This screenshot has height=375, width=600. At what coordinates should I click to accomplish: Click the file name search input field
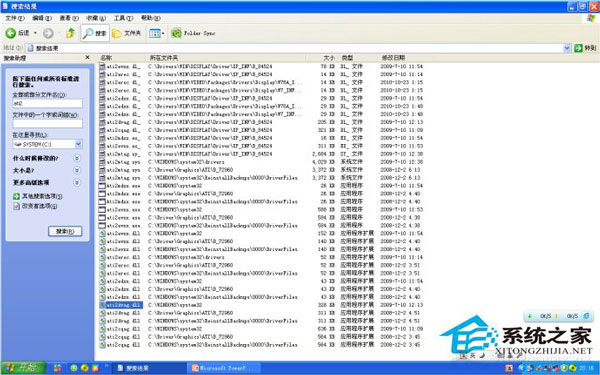pos(48,103)
